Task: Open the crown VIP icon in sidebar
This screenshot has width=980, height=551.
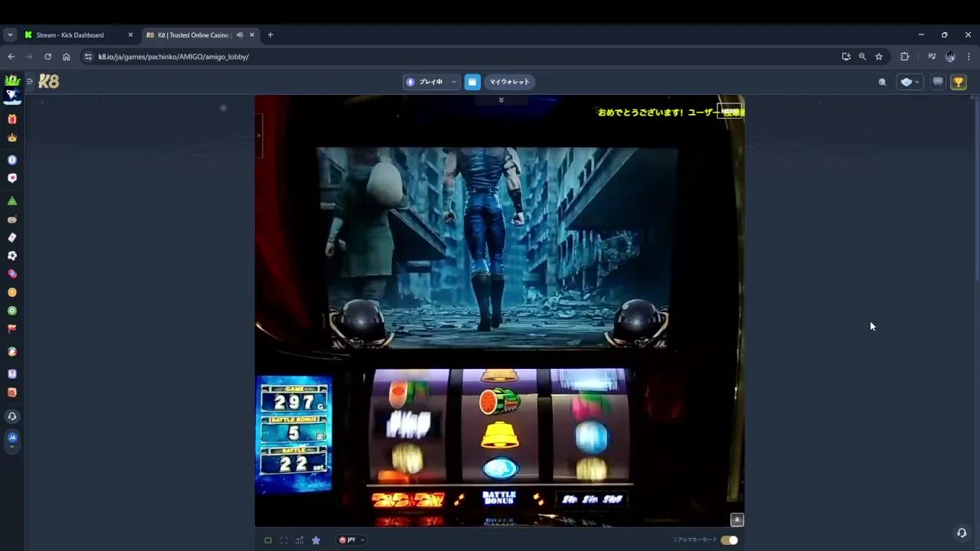Action: point(11,138)
